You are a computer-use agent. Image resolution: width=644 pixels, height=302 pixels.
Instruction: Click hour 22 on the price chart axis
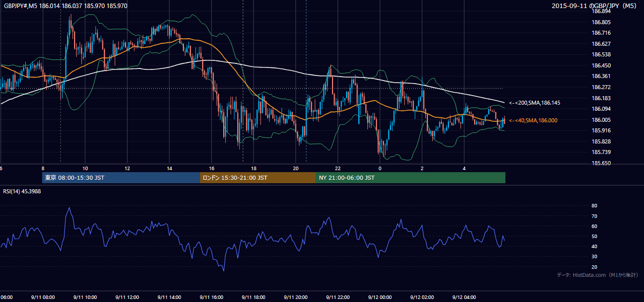coord(338,169)
